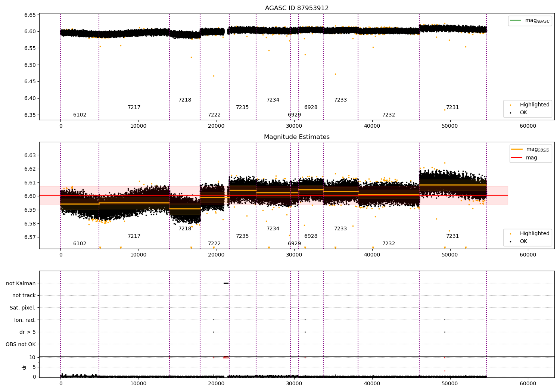
Task: Click the 'not Kalman' axis label
Action: coord(21,283)
